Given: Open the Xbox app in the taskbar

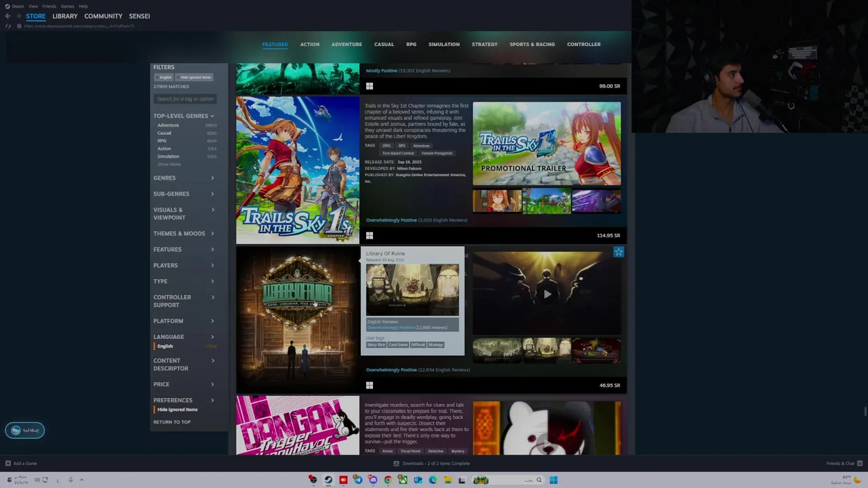Looking at the screenshot, I should tap(403, 480).
